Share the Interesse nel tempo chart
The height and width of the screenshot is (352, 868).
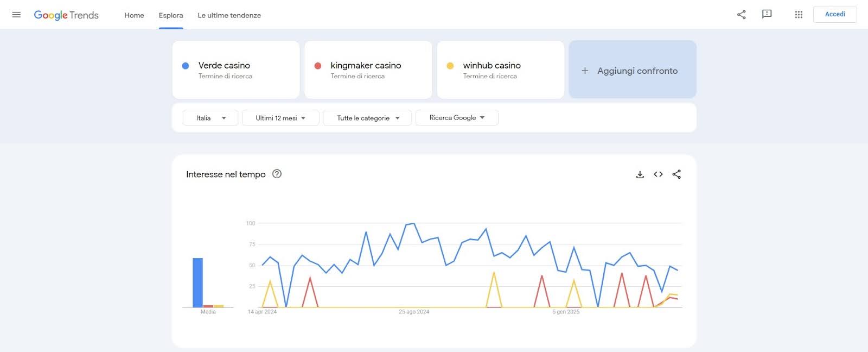[x=676, y=174]
